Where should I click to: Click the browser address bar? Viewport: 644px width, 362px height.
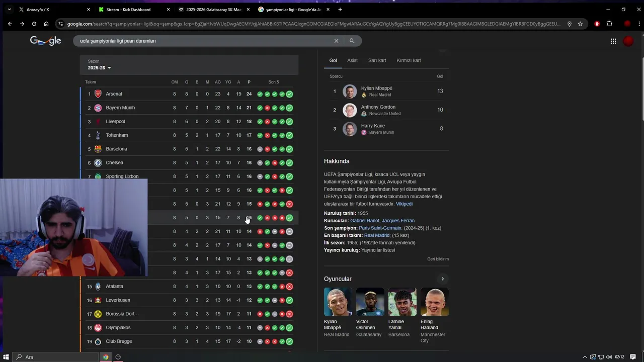point(312,24)
